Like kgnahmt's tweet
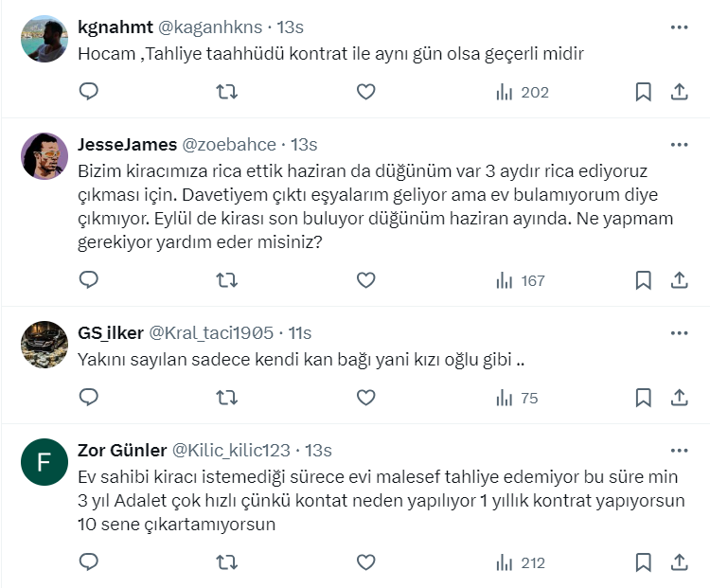Image resolution: width=710 pixels, height=588 pixels. 366,92
